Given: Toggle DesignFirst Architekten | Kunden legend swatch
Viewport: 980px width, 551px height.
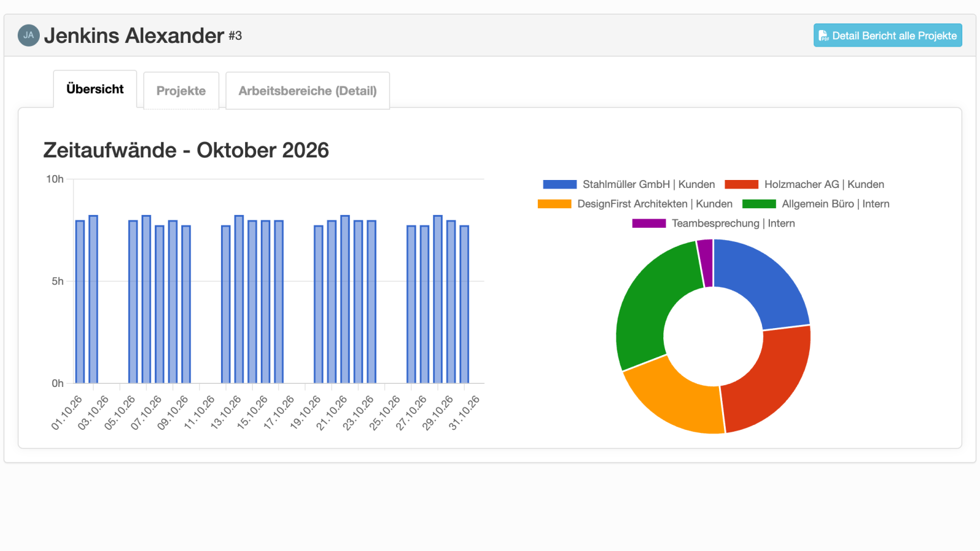Looking at the screenshot, I should pos(554,204).
